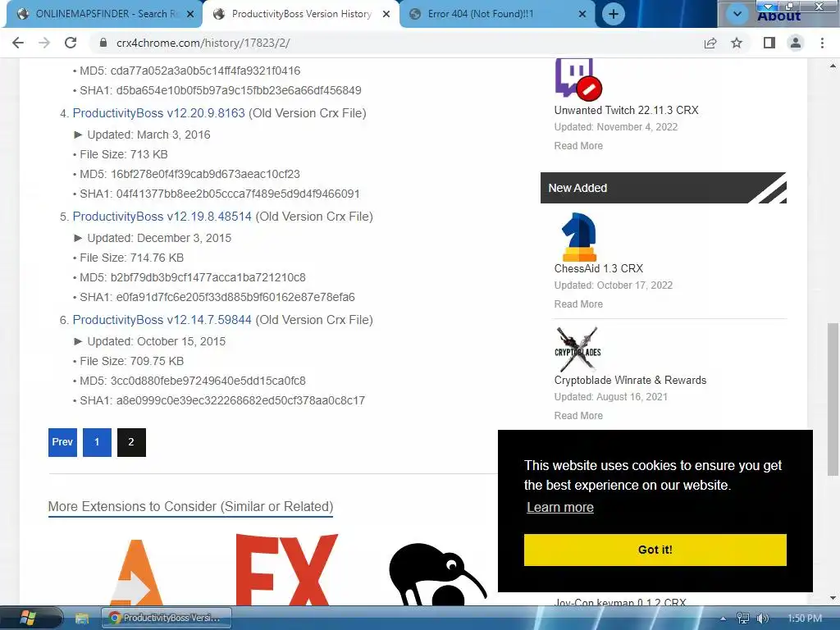View site info via the lock icon
The height and width of the screenshot is (630, 840).
103,43
